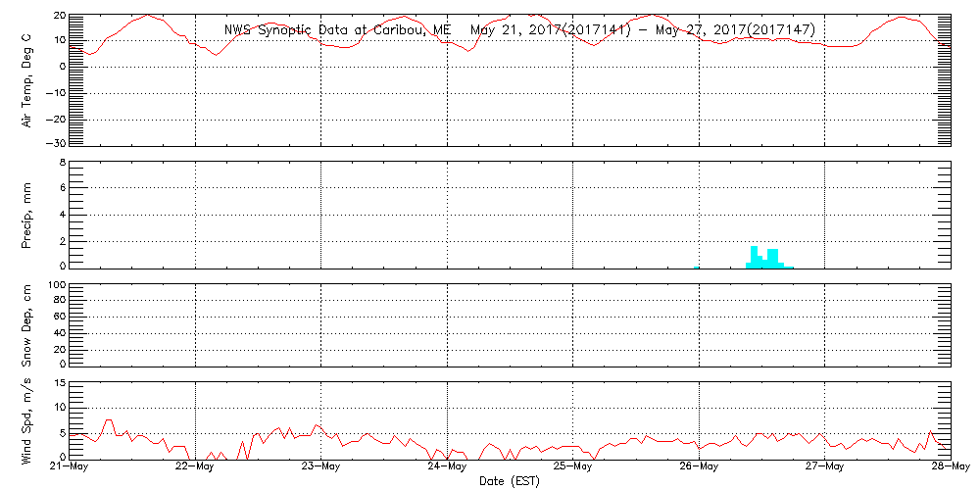Click the "Wind Spd, m/s" axis label
This screenshot has width=980, height=490.
click(27, 419)
